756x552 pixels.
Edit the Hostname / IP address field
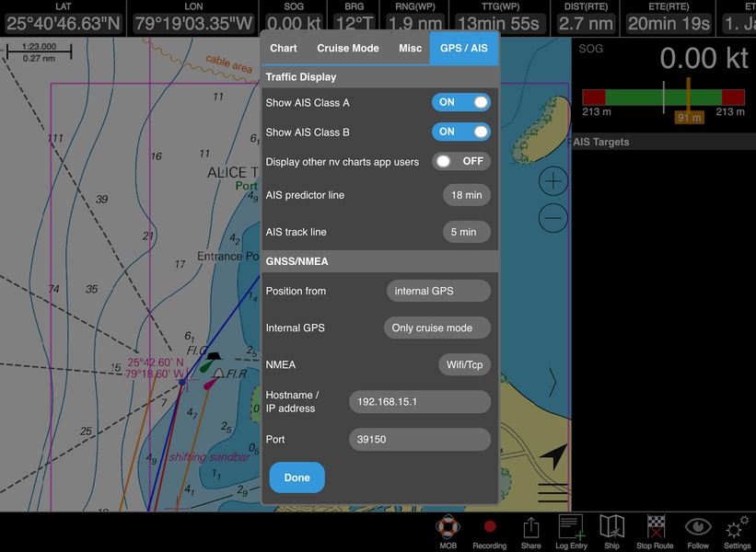[420, 402]
